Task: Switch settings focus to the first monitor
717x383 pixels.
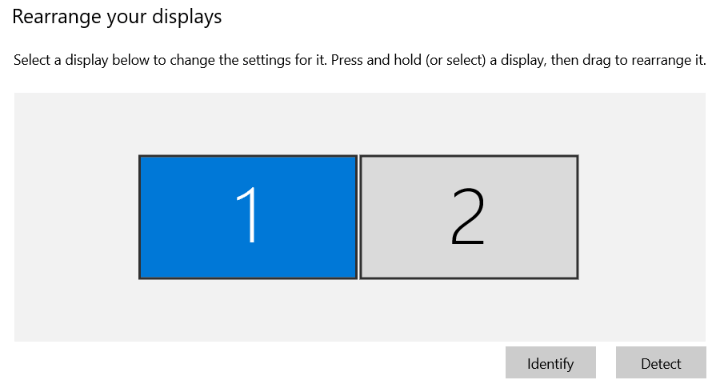Action: pyautogui.click(x=248, y=217)
